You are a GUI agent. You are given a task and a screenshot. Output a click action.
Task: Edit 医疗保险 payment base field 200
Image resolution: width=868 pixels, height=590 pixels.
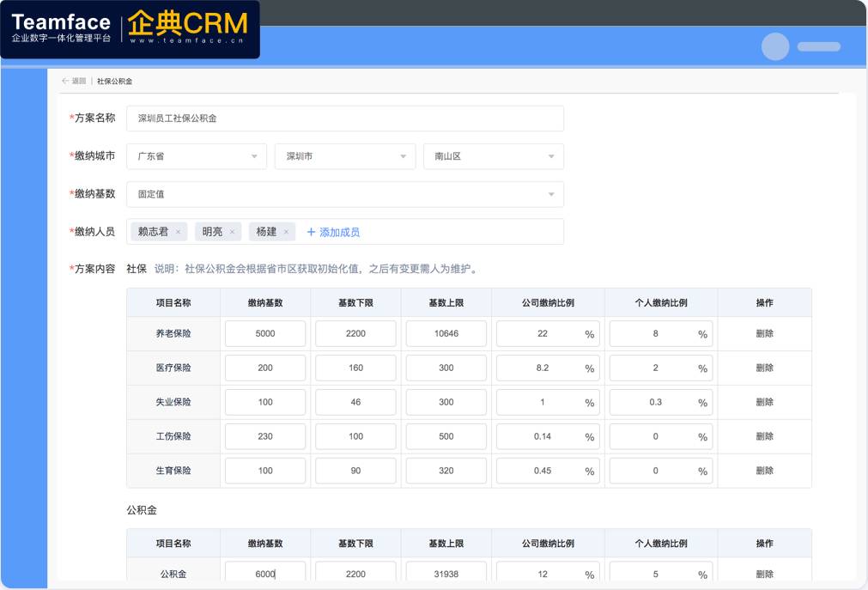click(265, 368)
